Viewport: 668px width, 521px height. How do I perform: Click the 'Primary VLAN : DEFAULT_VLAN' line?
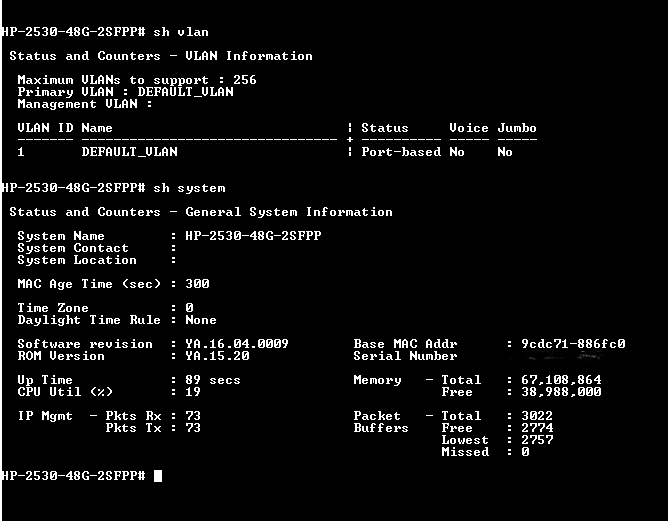click(125, 92)
